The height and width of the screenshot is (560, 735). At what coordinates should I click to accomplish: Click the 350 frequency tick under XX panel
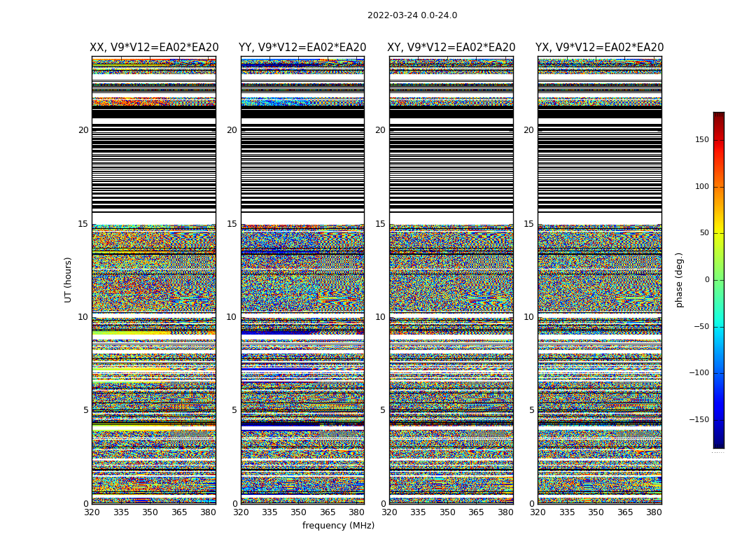(150, 512)
